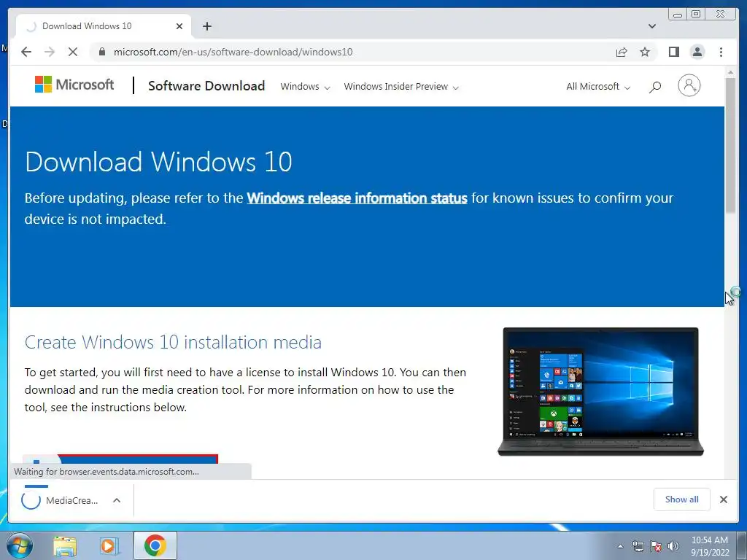747x560 pixels.
Task: Show all downloads
Action: tap(682, 499)
